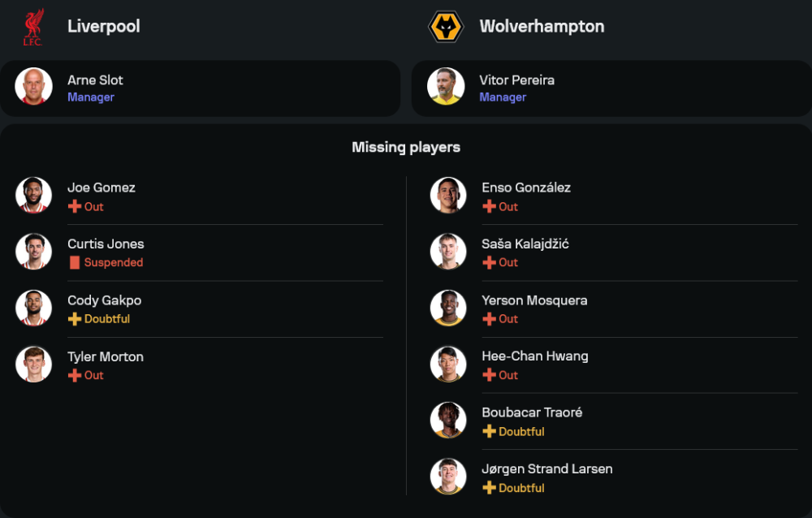The image size is (812, 518).
Task: View Saša Kalajdžić's player page
Action: pos(525,244)
